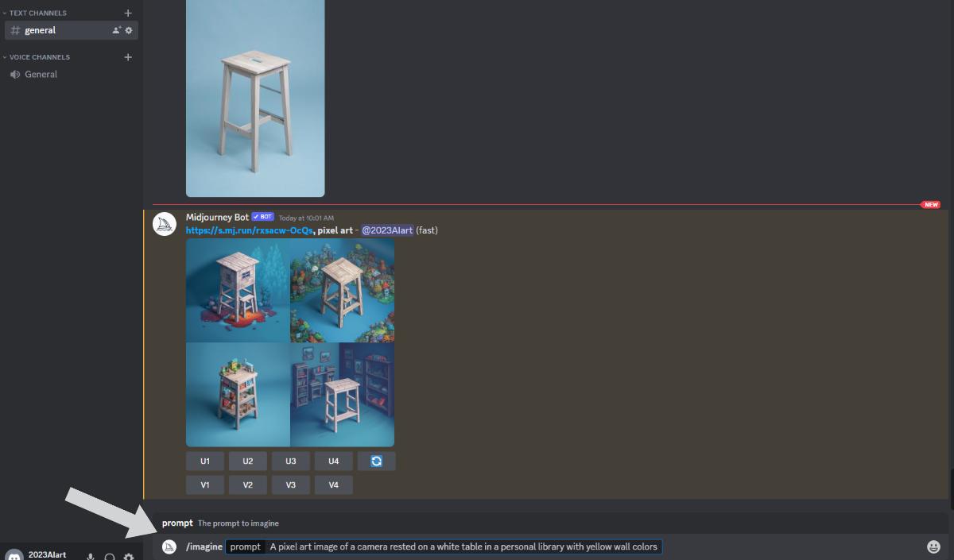Collapse the TEXT CHANNELS category
The width and height of the screenshot is (954, 560).
(x=36, y=13)
